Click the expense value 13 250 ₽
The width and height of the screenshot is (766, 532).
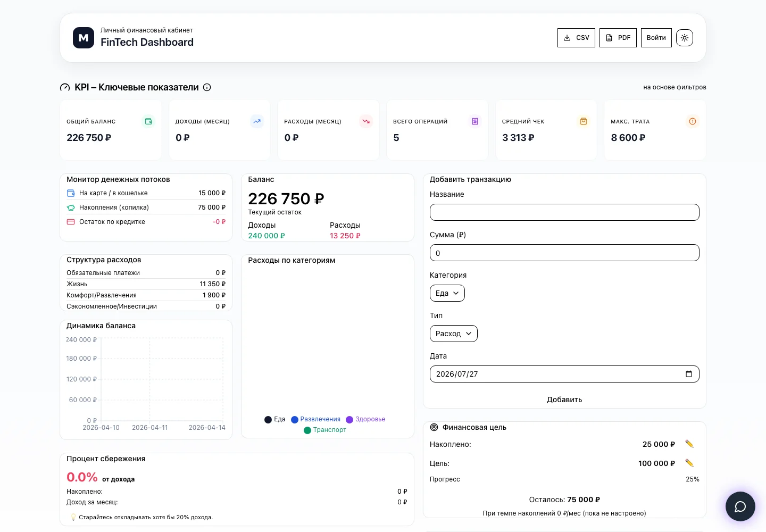(345, 236)
